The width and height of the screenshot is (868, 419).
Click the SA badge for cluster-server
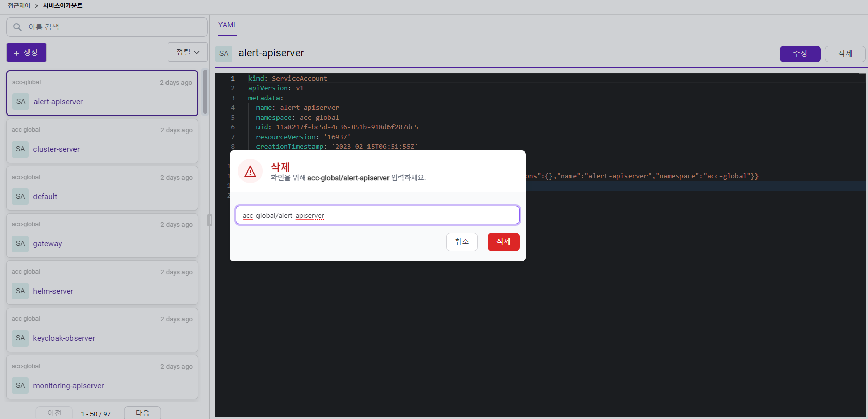tap(21, 149)
